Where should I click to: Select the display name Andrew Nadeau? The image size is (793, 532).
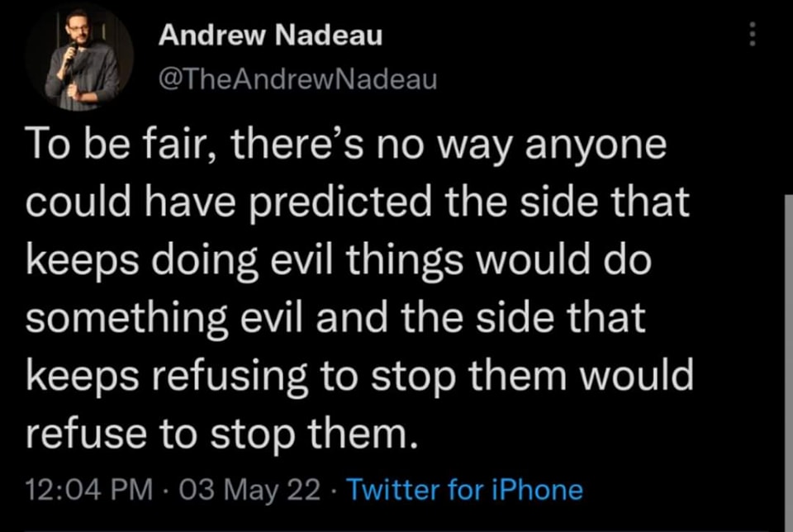(x=273, y=35)
